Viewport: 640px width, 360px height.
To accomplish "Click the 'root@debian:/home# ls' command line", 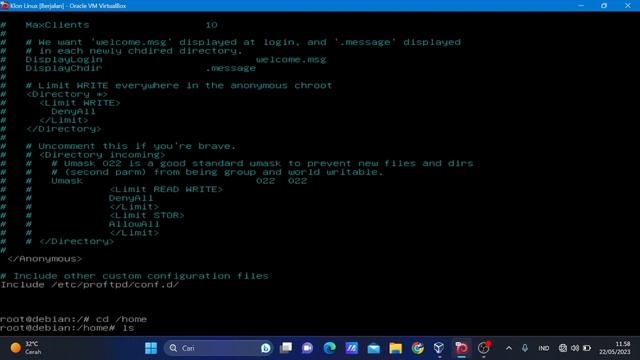I will 67,328.
